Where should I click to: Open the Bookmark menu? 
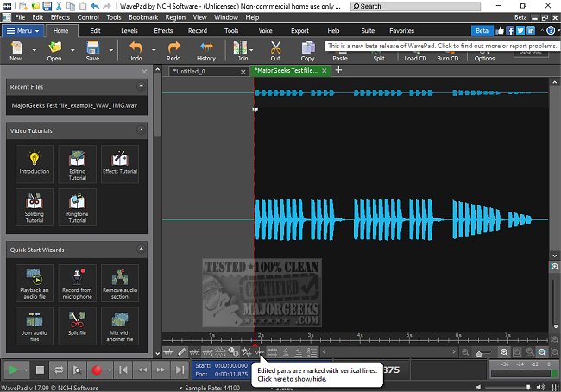(142, 17)
